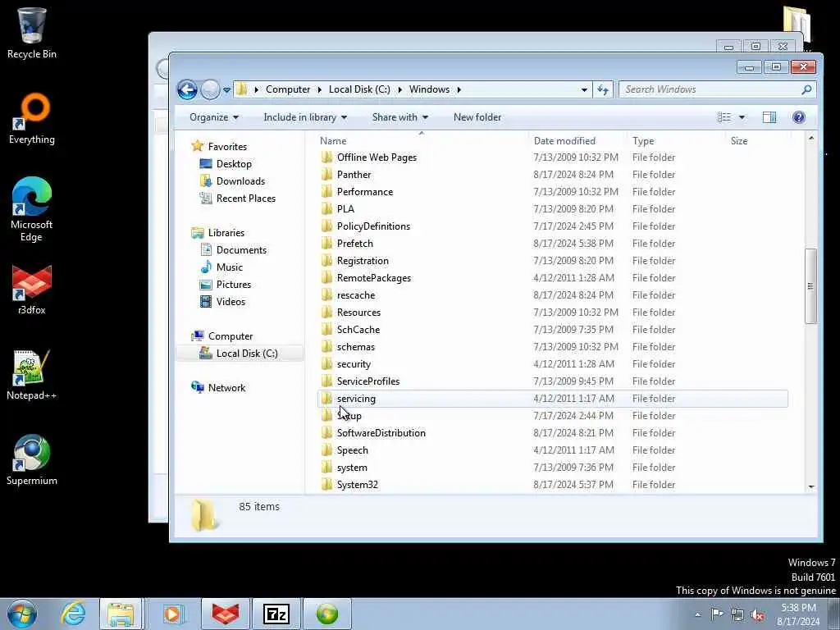Change view using the views icon
The width and height of the screenshot is (840, 630).
coord(724,117)
